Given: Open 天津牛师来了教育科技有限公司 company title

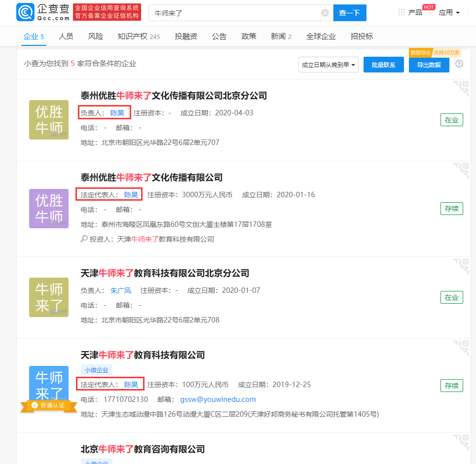Looking at the screenshot, I should tap(143, 355).
